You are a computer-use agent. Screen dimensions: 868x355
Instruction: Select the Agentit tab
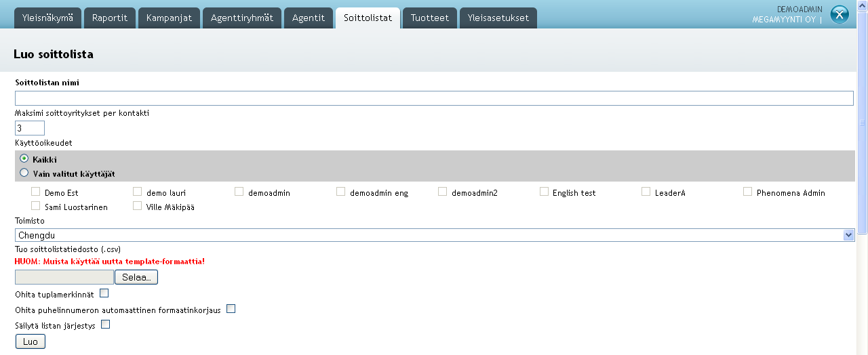[309, 18]
